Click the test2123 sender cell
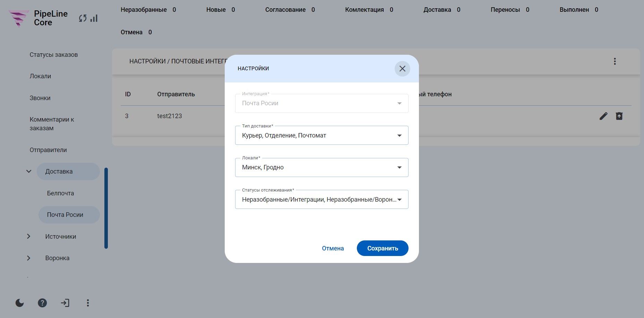The image size is (644, 318). coord(170,116)
